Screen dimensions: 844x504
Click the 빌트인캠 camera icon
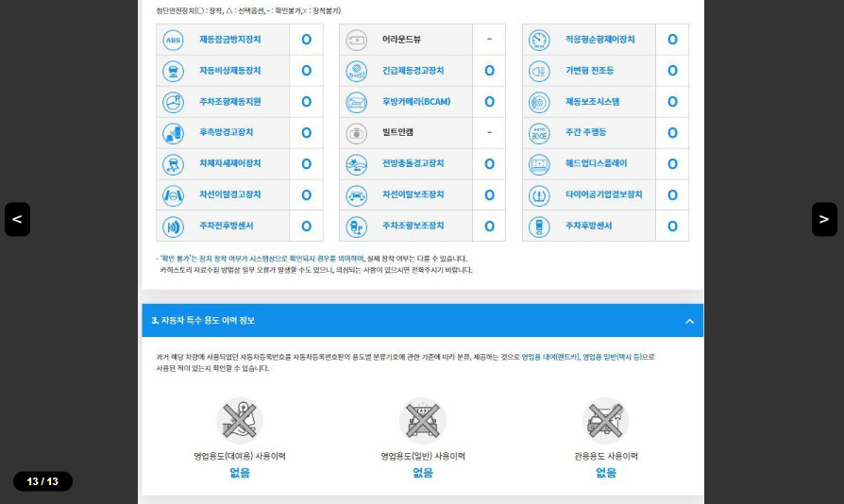click(356, 133)
